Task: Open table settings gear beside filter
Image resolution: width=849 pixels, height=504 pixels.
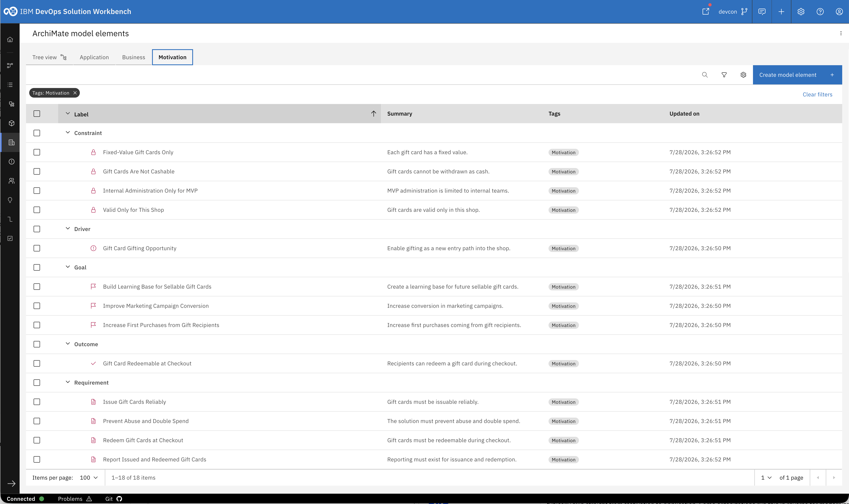Action: pyautogui.click(x=743, y=75)
